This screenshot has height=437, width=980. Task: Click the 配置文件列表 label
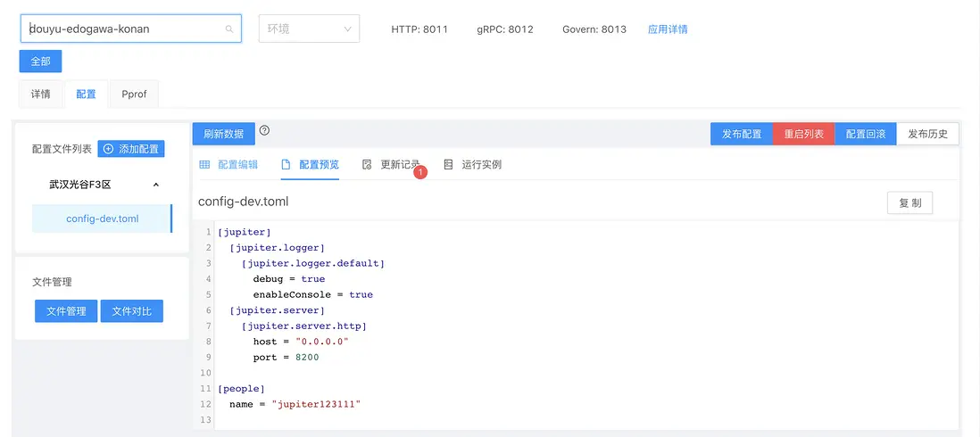coord(62,149)
